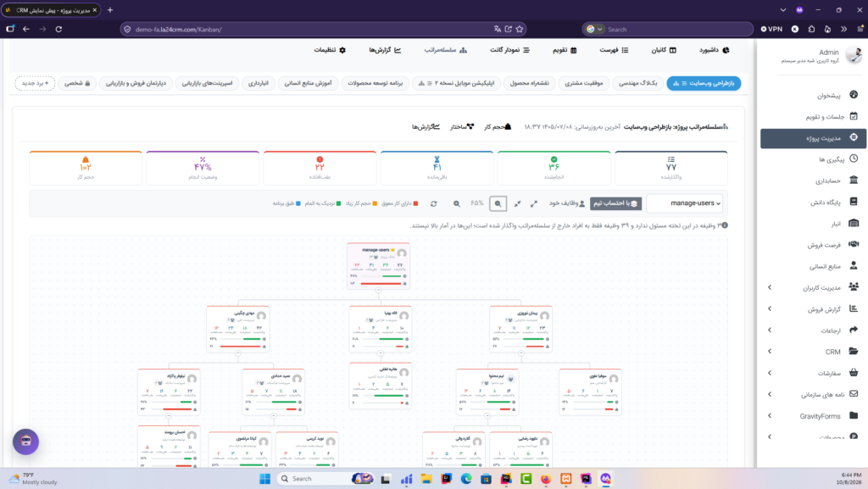The width and height of the screenshot is (868, 489).
Task: Switch to the نمودار گانت view
Action: (x=509, y=50)
